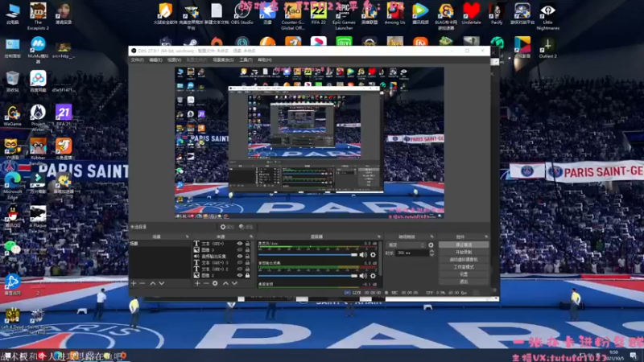Screen dimensions: 644x362
Task: Pop out the Sources dock via its header icon
Action: coord(251,237)
